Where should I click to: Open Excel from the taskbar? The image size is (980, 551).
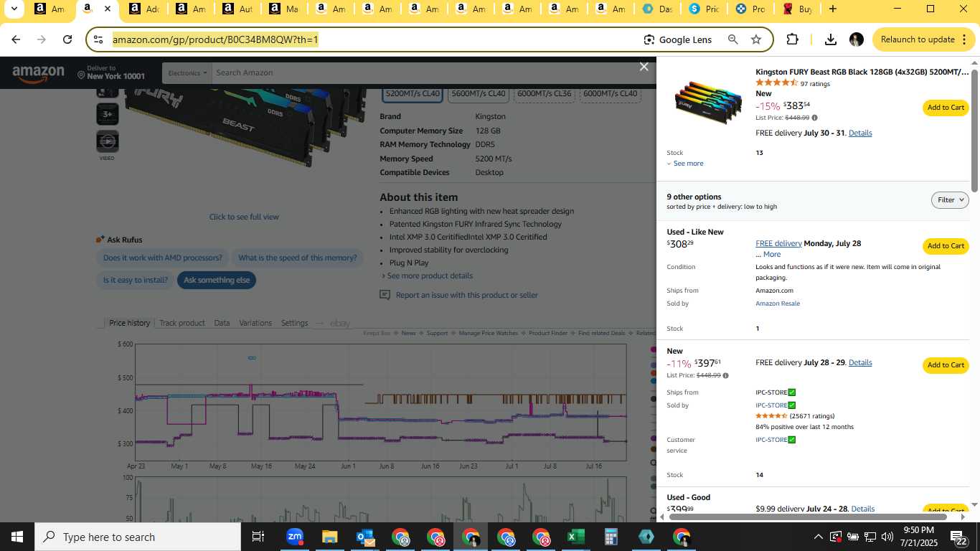[x=575, y=537]
